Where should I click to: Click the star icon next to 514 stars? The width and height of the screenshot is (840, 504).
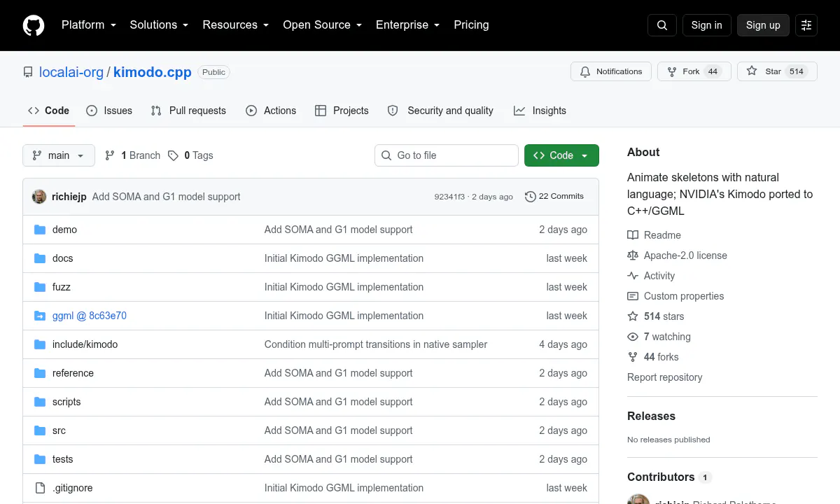pyautogui.click(x=633, y=316)
